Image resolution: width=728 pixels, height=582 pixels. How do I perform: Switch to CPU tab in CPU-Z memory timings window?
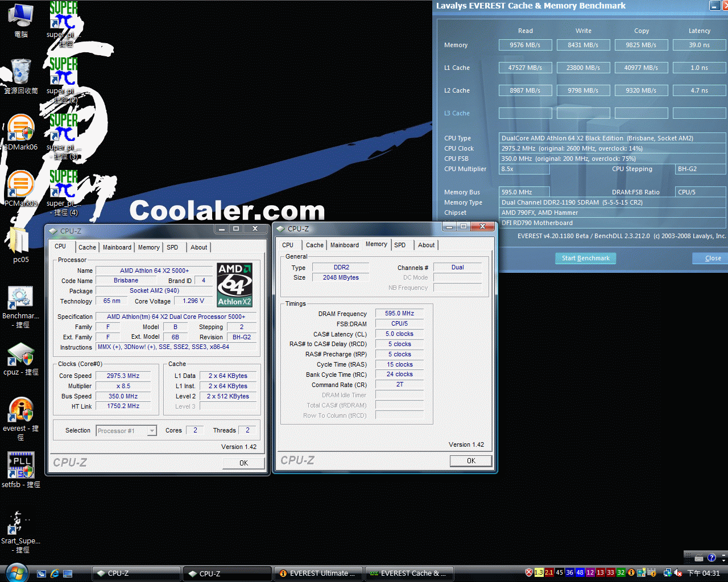point(288,245)
